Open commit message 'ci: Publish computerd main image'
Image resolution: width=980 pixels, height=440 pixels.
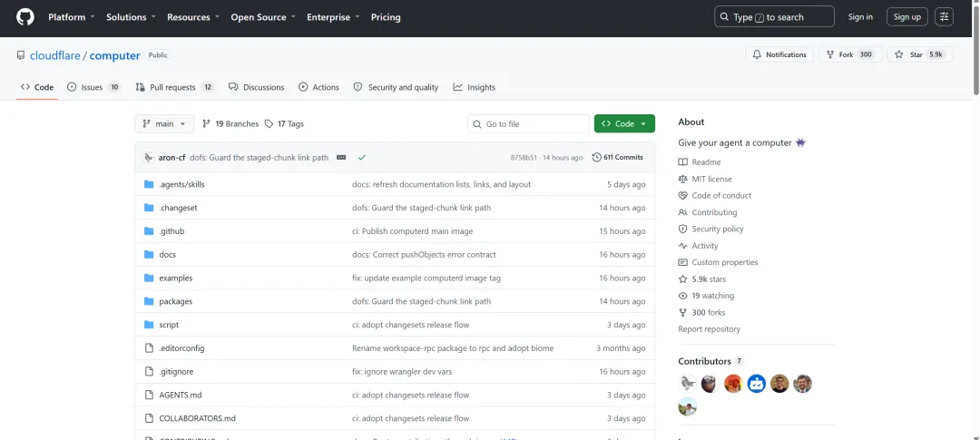413,231
